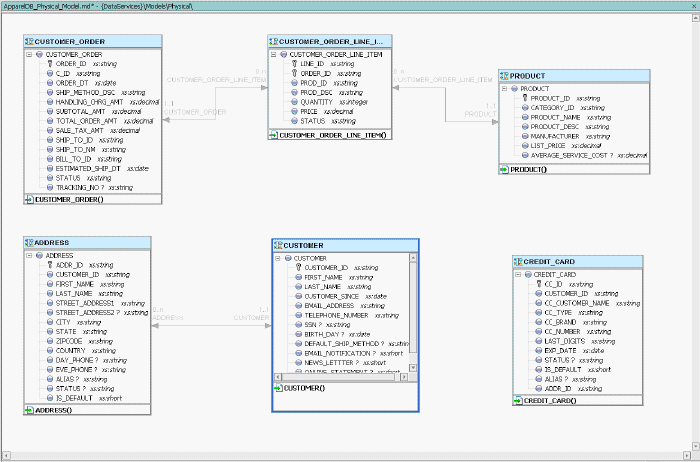The image size is (700, 462).
Task: Collapse the PRODUCT root tree node
Action: pyautogui.click(x=504, y=89)
